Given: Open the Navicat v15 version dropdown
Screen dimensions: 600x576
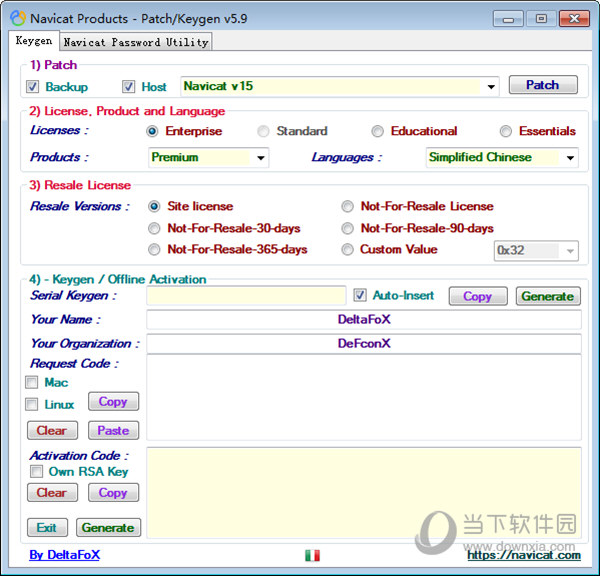Looking at the screenshot, I should pyautogui.click(x=491, y=86).
